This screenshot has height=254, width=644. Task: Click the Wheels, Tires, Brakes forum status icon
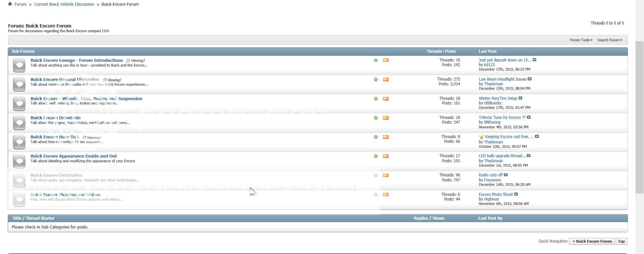tap(19, 103)
